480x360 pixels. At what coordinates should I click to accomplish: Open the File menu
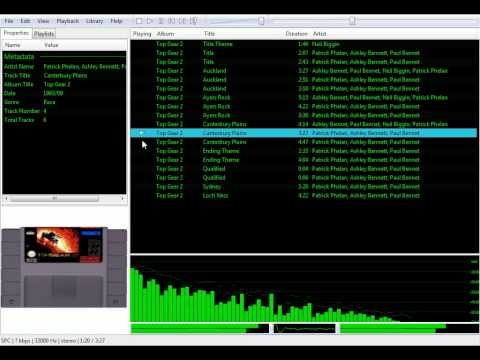[9, 21]
